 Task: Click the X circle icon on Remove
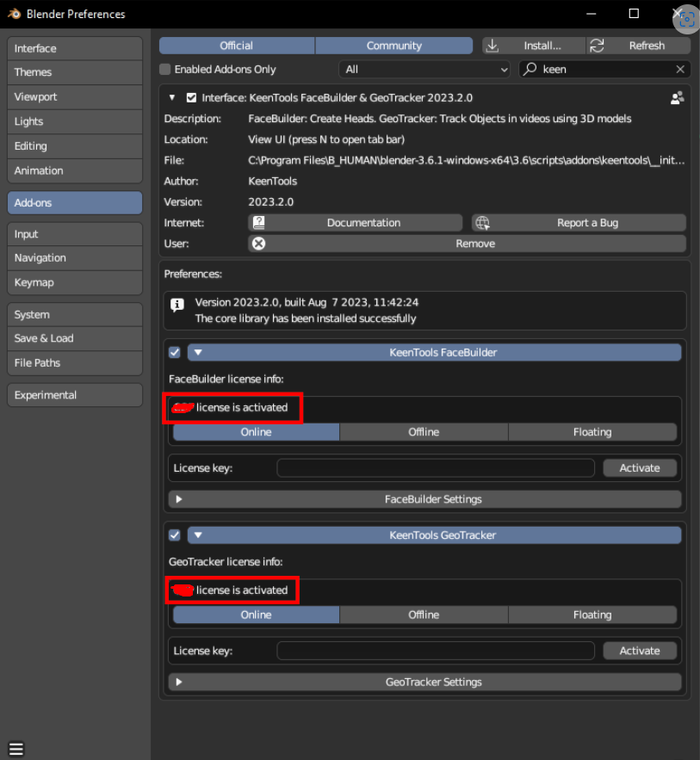click(x=259, y=244)
